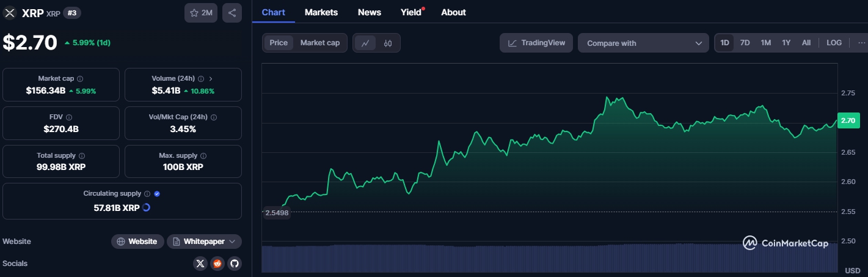Switch to the Markets tab
The image size is (868, 277).
[x=321, y=12]
